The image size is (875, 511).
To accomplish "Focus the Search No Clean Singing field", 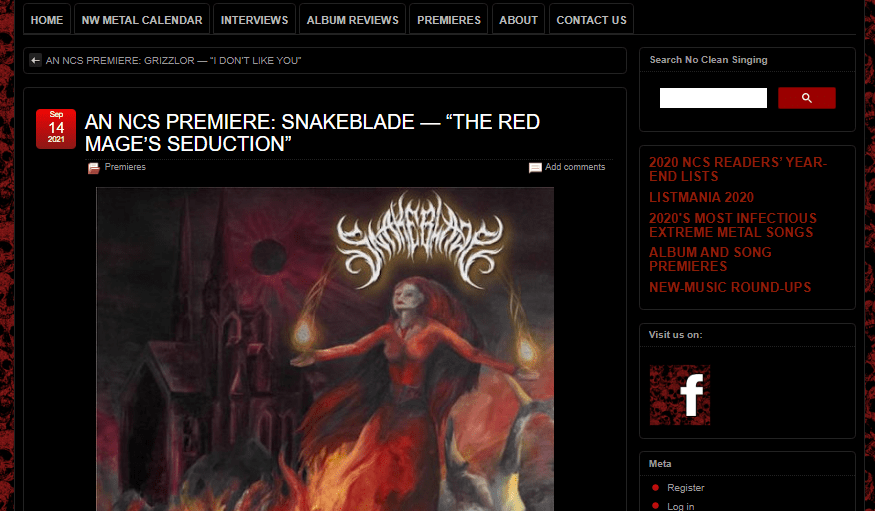I will coord(713,98).
